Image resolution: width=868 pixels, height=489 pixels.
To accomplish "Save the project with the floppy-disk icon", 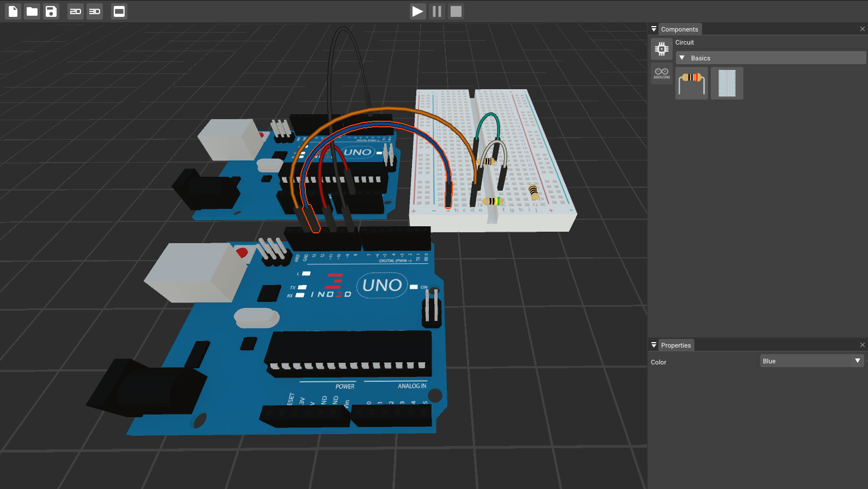I will point(51,11).
